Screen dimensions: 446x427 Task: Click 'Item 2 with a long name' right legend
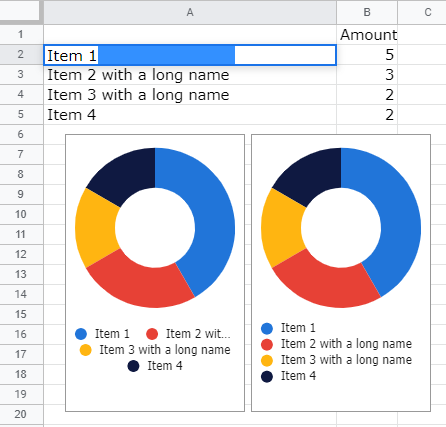pyautogui.click(x=346, y=344)
